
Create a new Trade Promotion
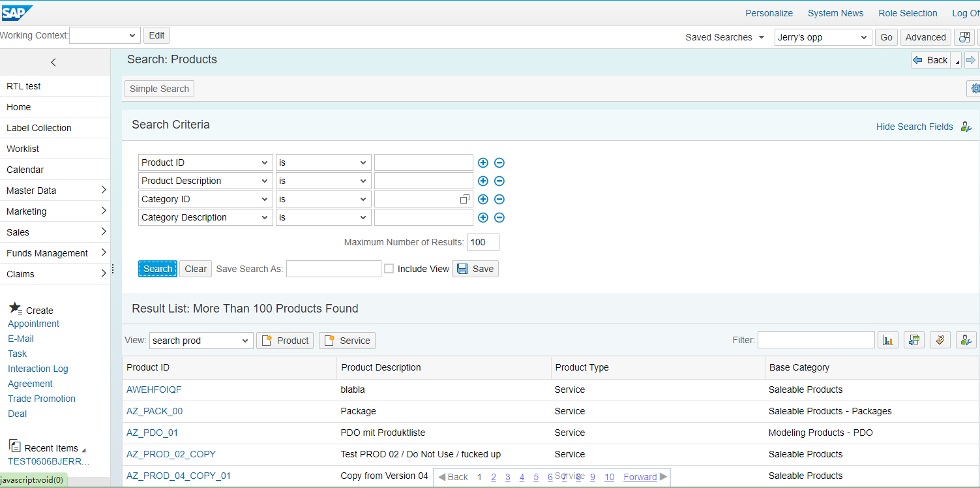click(x=42, y=399)
